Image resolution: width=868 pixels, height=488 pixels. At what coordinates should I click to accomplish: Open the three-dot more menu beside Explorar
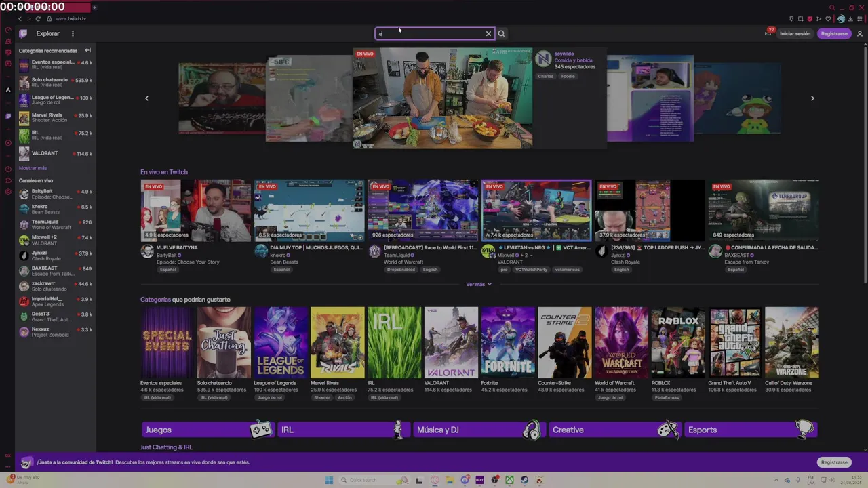point(73,33)
